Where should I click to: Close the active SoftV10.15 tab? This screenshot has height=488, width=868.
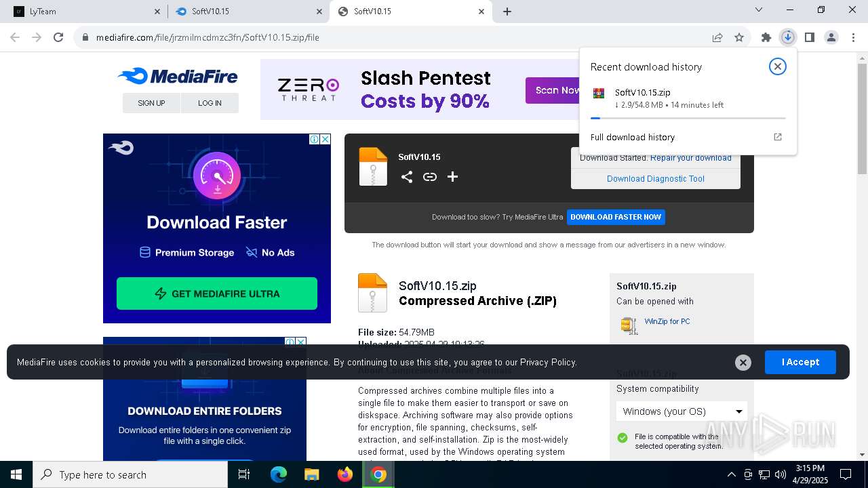[x=481, y=12]
